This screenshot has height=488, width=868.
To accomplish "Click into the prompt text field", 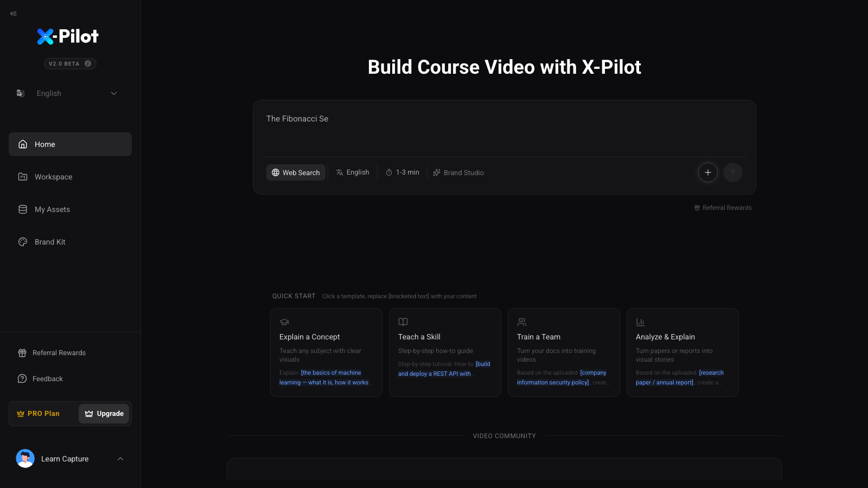I will click(505, 128).
